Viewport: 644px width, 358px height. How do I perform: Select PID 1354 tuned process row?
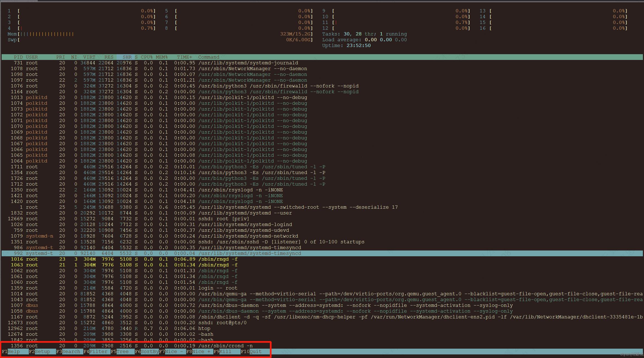322,173
